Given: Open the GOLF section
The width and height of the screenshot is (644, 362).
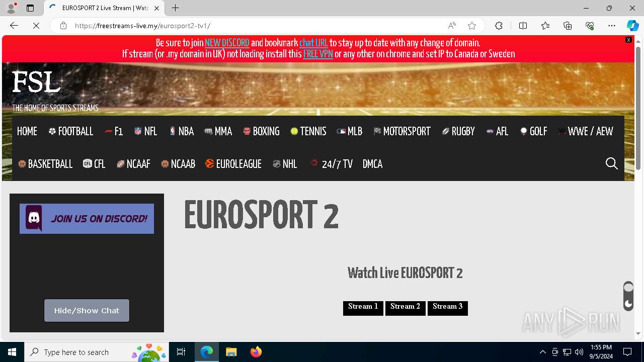Looking at the screenshot, I should [533, 132].
